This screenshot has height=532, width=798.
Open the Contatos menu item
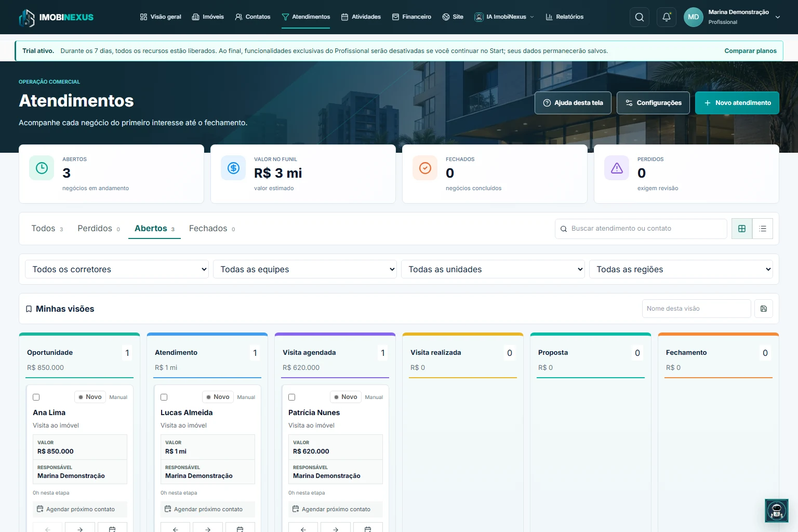[252, 17]
